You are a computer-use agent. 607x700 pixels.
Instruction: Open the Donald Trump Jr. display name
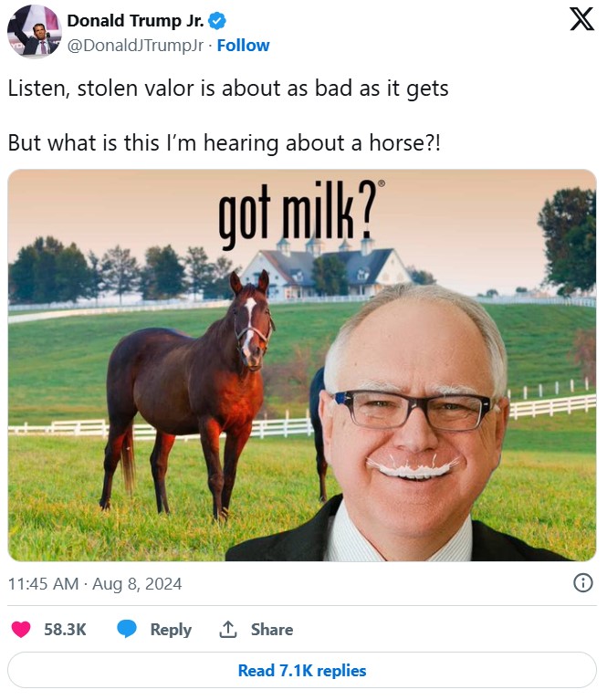136,21
